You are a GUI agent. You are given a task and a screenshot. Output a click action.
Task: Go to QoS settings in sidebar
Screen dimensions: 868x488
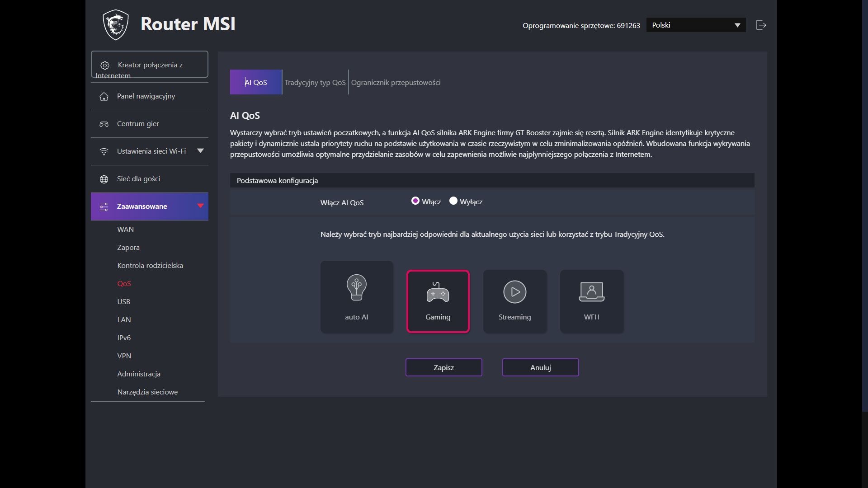coord(124,284)
